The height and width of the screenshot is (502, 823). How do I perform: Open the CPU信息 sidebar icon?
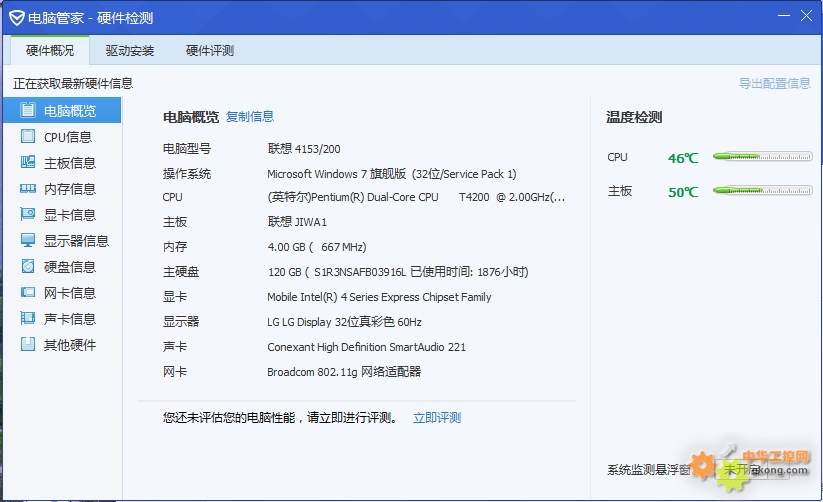click(28, 137)
